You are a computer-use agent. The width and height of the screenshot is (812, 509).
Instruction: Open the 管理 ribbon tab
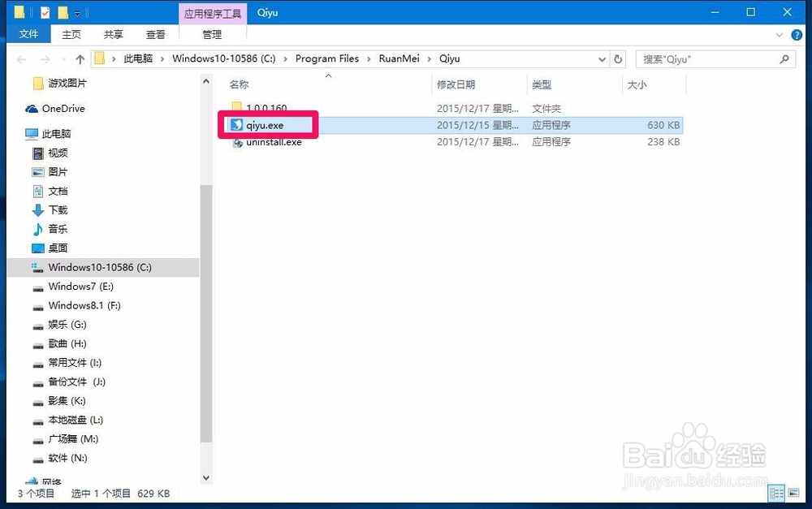tap(212, 34)
